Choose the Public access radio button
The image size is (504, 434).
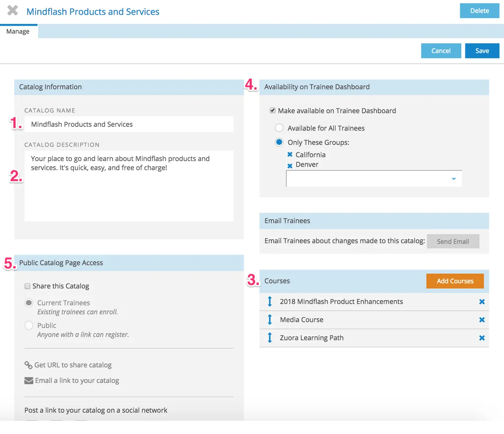click(29, 325)
